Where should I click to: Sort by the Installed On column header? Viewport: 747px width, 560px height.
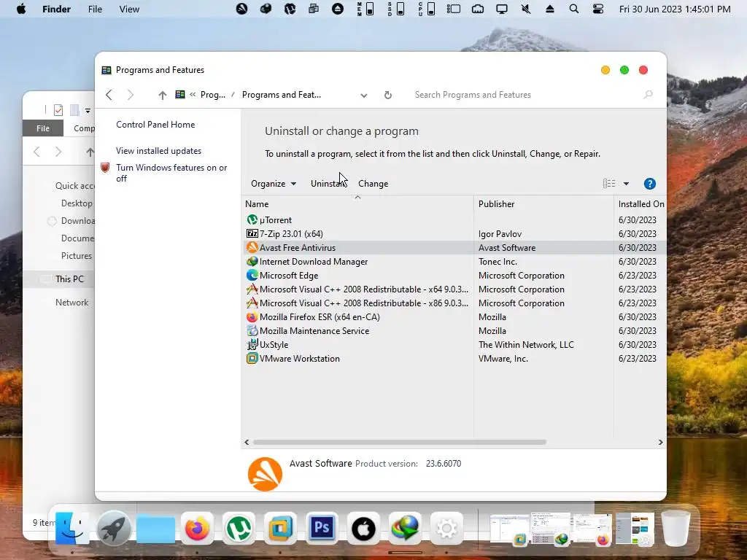coord(640,204)
